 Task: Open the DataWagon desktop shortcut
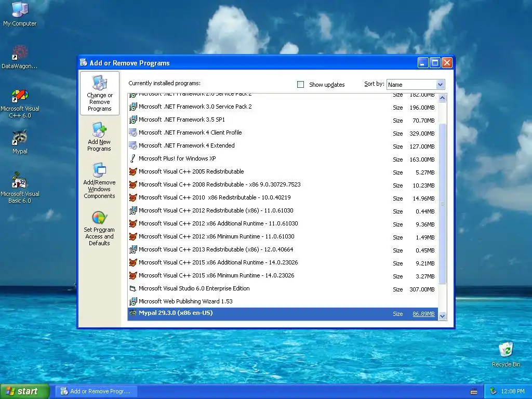click(x=19, y=57)
